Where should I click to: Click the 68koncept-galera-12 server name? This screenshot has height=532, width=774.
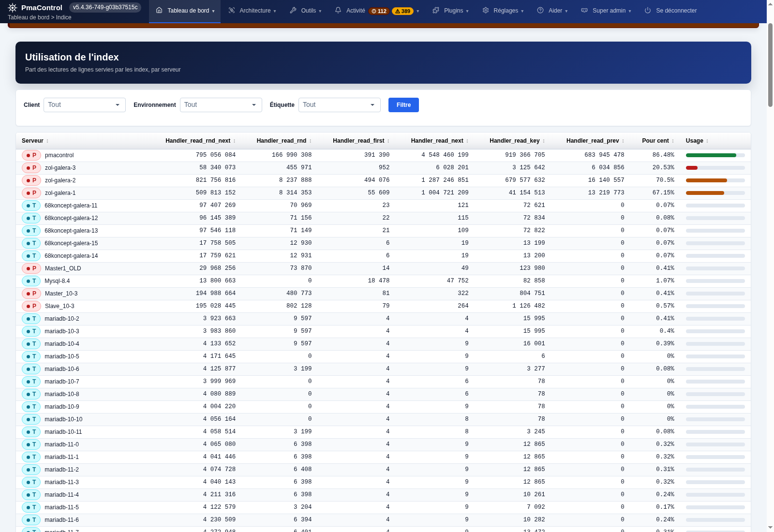click(71, 218)
